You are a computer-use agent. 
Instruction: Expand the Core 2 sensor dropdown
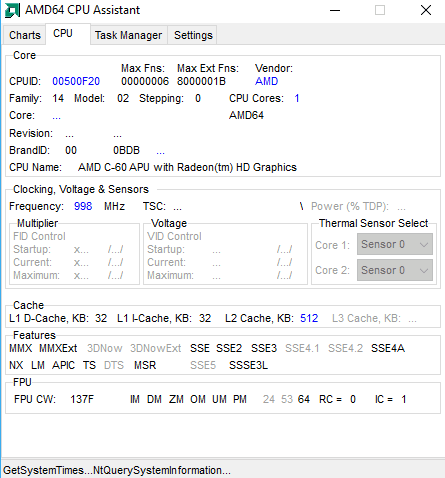click(395, 270)
